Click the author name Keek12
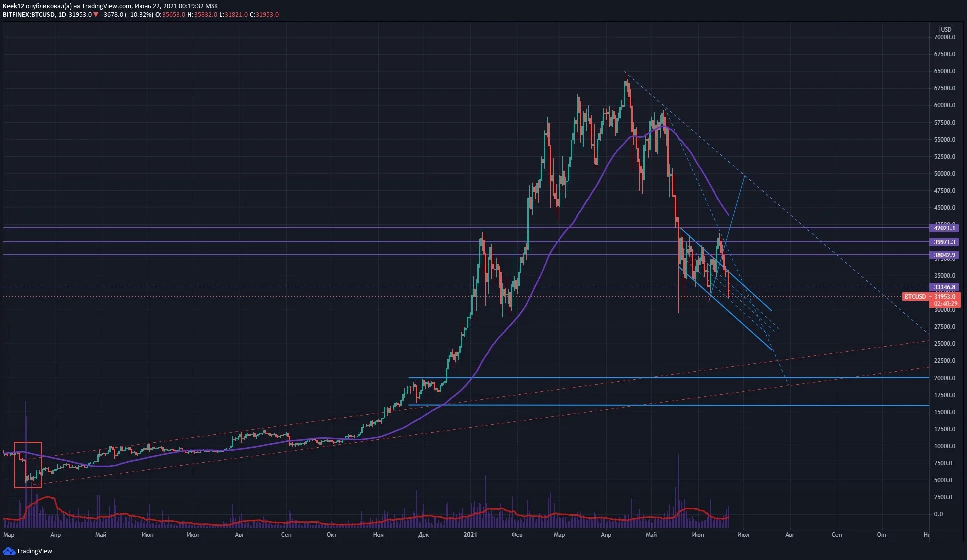The width and height of the screenshot is (967, 560). [x=13, y=6]
